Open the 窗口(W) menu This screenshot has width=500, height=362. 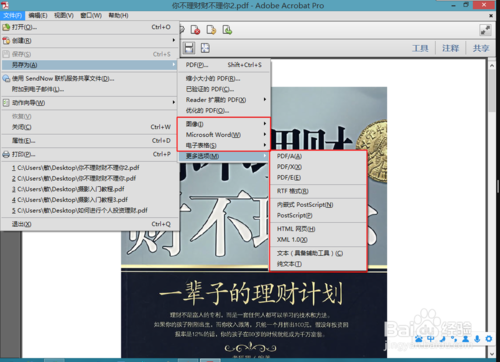tap(91, 16)
